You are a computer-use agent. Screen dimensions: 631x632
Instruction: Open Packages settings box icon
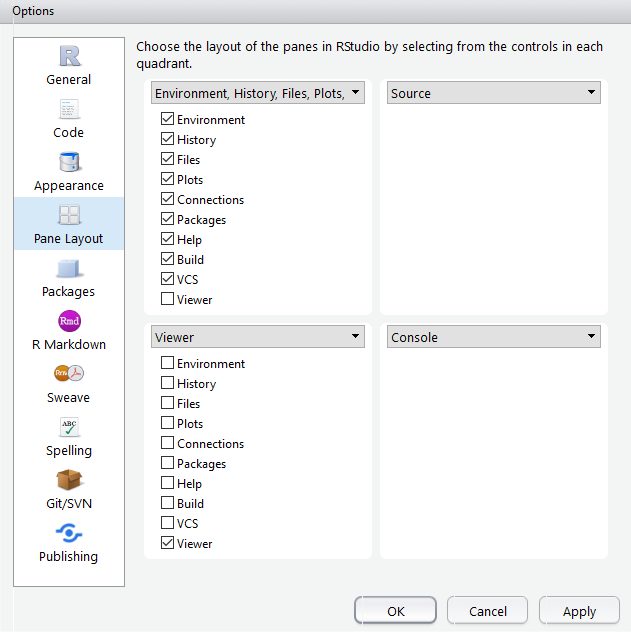pyautogui.click(x=69, y=268)
